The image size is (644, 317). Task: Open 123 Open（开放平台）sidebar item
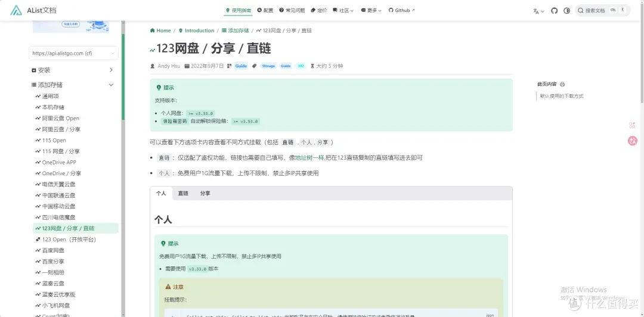click(x=76, y=240)
